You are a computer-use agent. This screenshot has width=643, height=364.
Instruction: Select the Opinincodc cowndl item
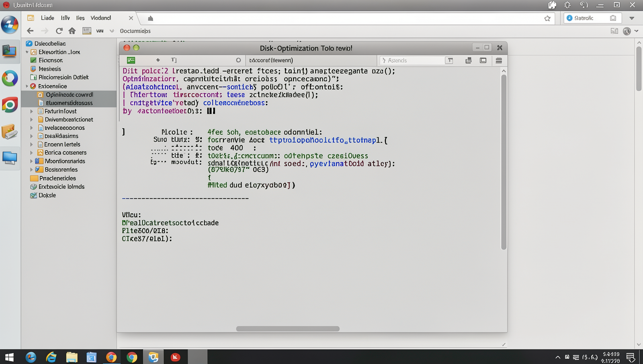click(70, 94)
